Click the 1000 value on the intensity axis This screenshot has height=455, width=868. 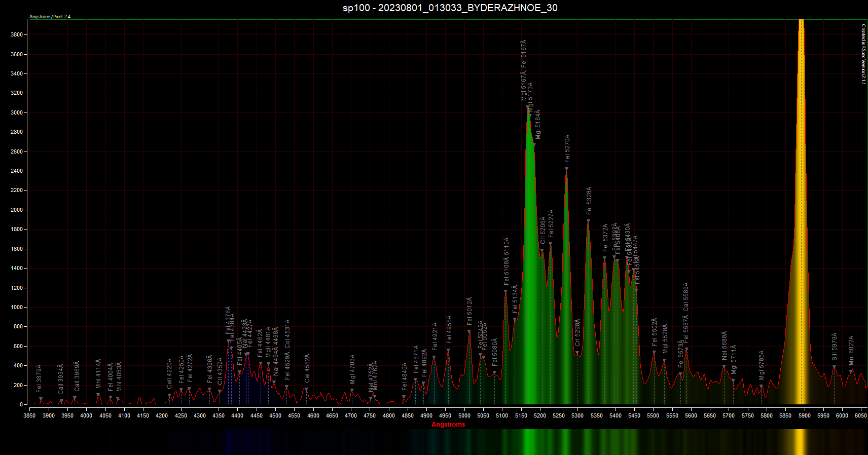pos(16,308)
